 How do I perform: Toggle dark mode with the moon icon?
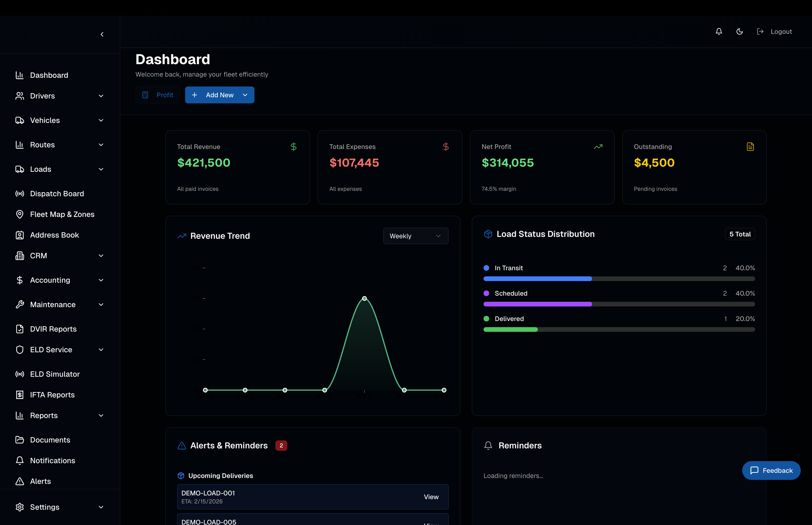pyautogui.click(x=739, y=31)
